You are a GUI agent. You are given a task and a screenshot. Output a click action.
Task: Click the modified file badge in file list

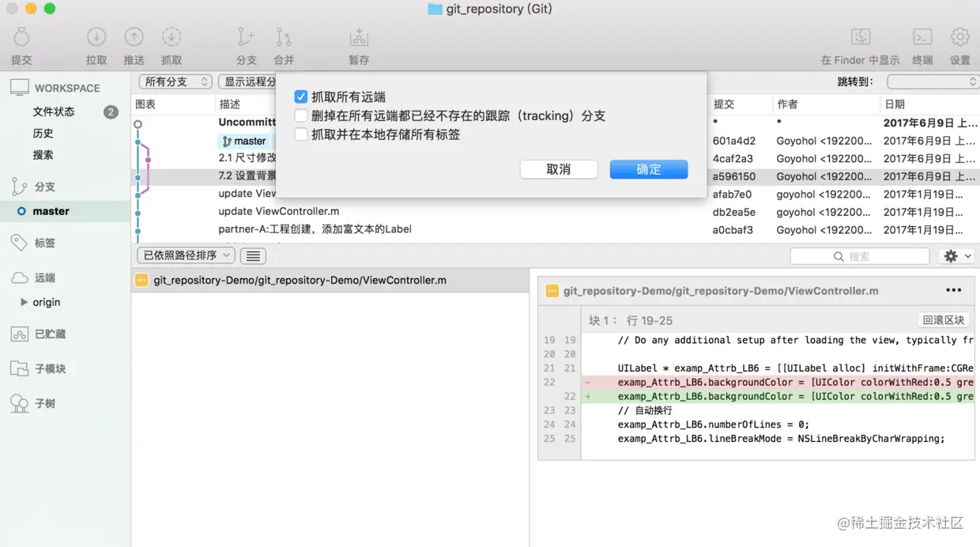click(141, 280)
